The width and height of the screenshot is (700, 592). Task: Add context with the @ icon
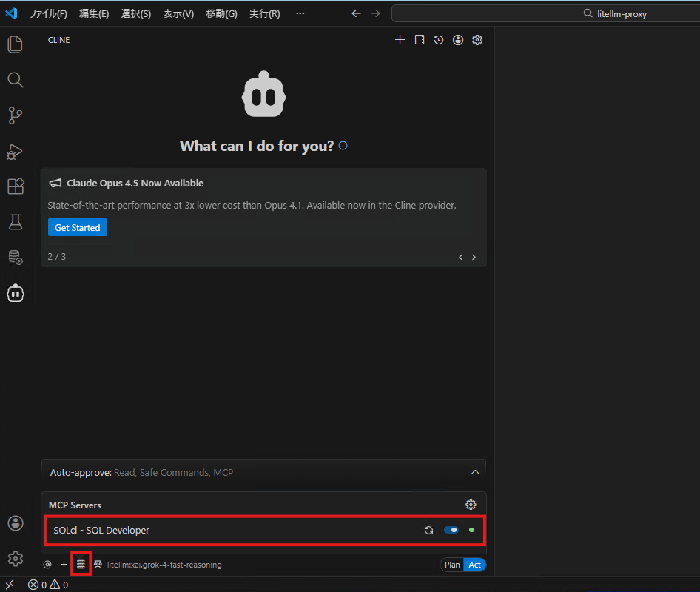click(47, 565)
